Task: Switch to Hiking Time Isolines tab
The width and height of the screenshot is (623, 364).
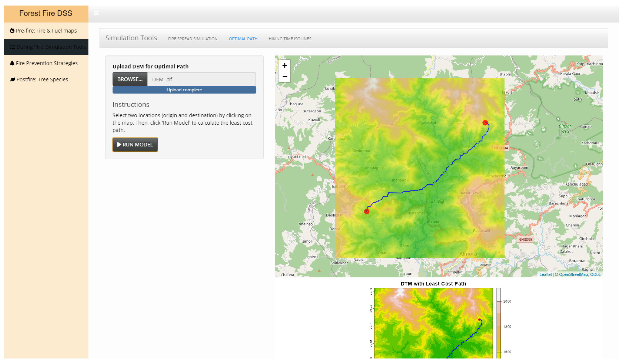Action: click(290, 39)
